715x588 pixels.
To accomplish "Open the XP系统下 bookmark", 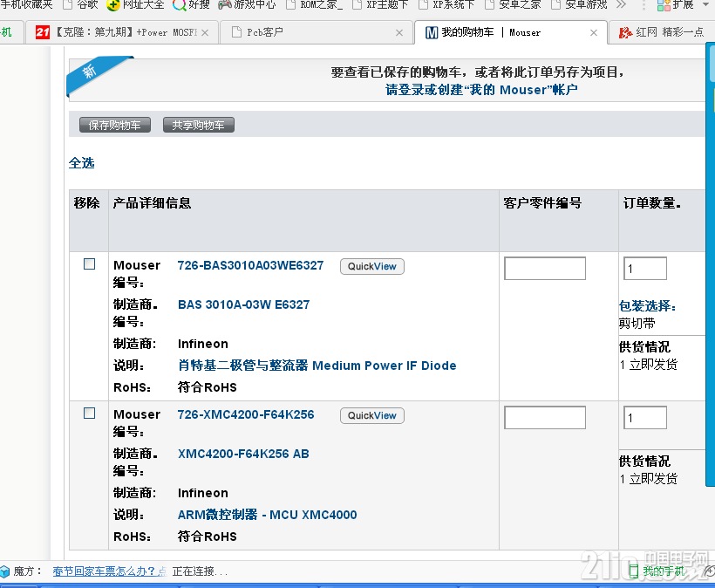I will coord(446,4).
